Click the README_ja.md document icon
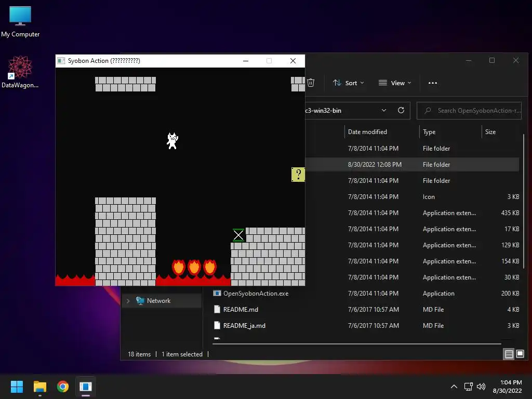The width and height of the screenshot is (532, 399). [x=217, y=325]
